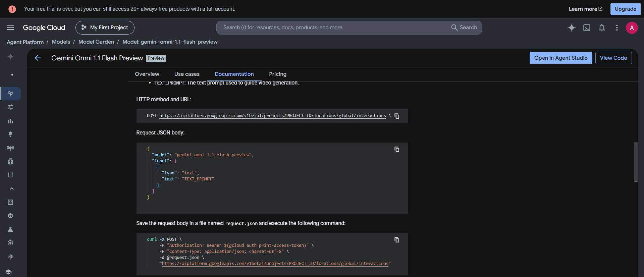Select the Model Garden sprout icon in sidebar
This screenshot has height=277, width=644.
coord(10,94)
